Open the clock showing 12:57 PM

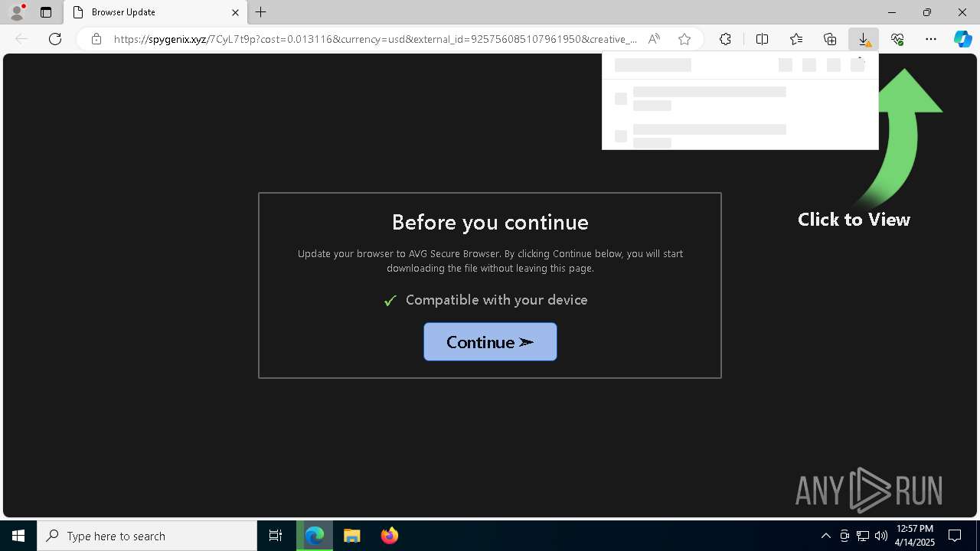(915, 536)
